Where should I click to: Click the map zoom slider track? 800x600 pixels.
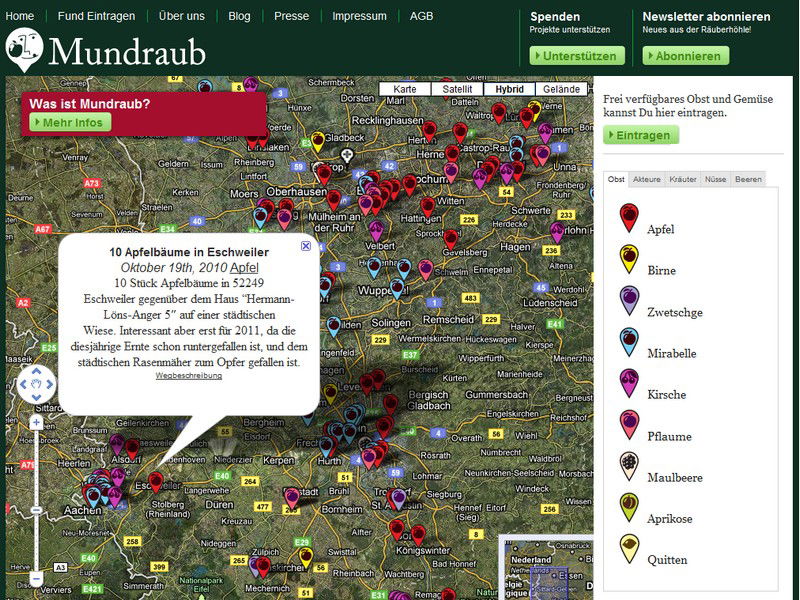coord(36,500)
